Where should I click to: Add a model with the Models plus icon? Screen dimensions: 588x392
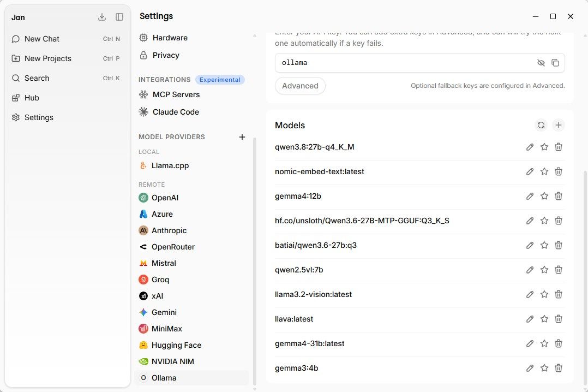click(559, 125)
